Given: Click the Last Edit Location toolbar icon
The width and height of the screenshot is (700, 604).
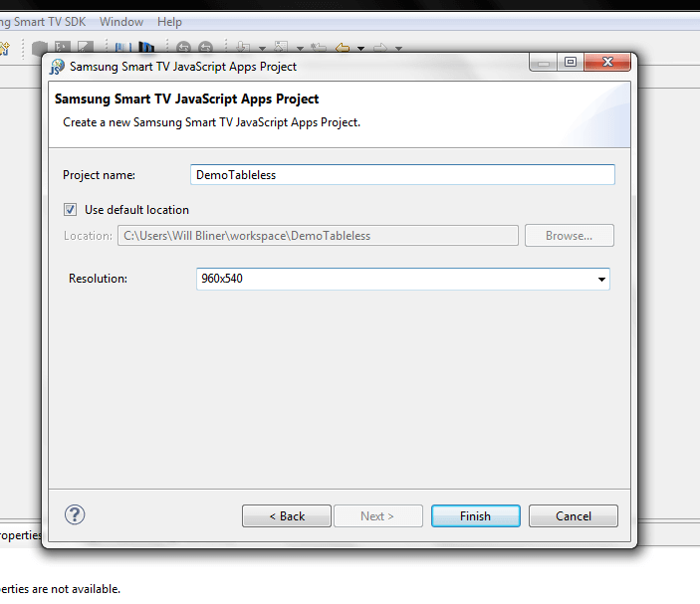Looking at the screenshot, I should pos(319,48).
